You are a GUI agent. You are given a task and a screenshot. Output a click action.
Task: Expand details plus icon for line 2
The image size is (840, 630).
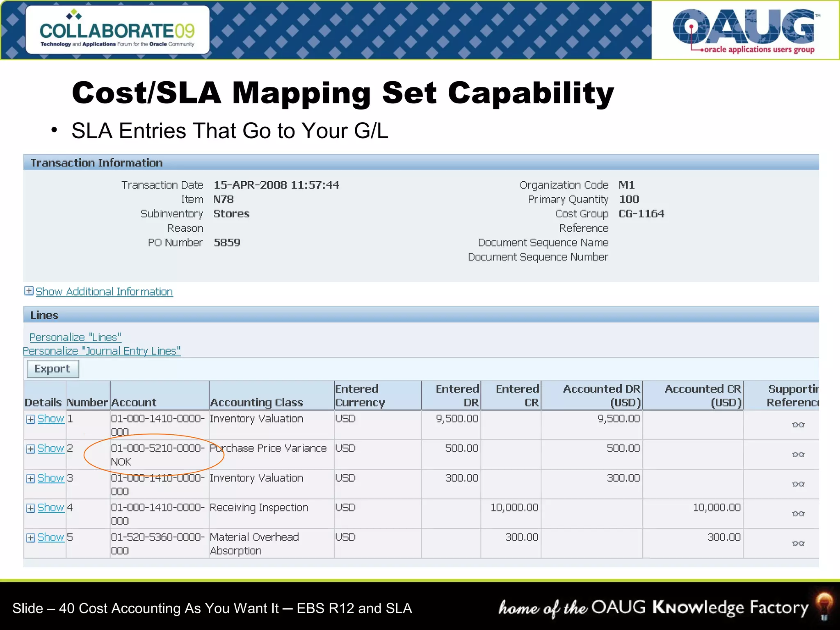[30, 449]
